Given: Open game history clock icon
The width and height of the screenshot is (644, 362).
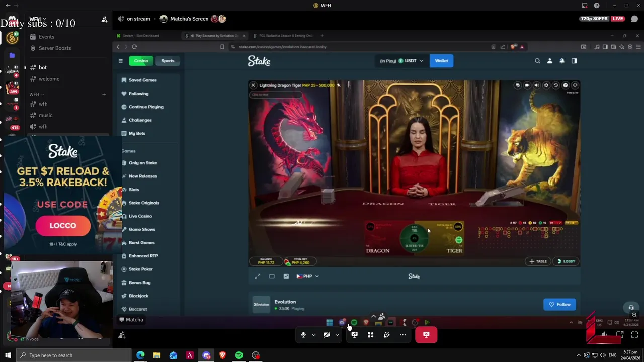Looking at the screenshot, I should [x=556, y=85].
